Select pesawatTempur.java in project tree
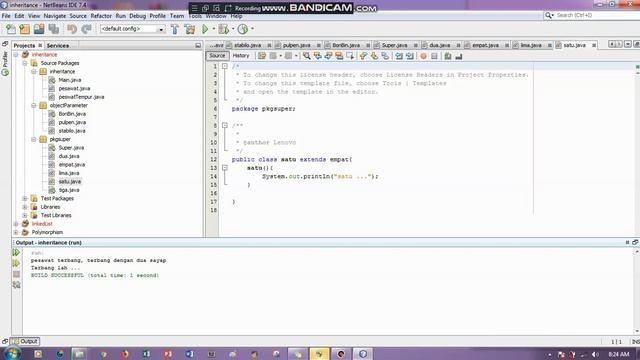640x360 pixels. [x=81, y=97]
